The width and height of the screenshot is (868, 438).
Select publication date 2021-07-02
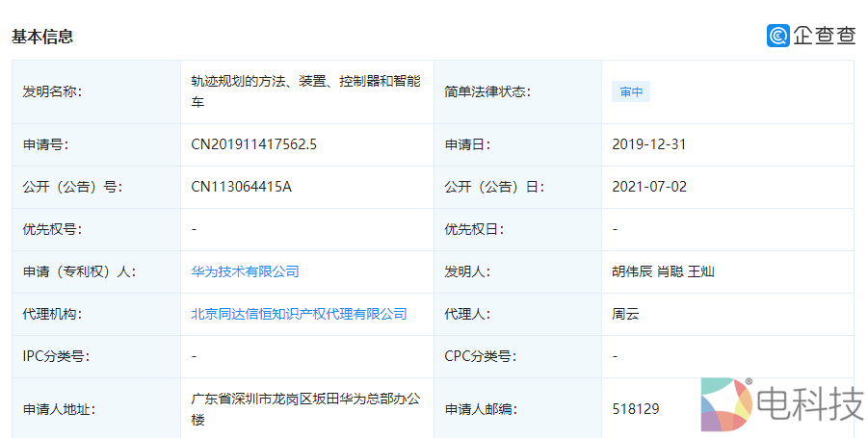pos(649,187)
